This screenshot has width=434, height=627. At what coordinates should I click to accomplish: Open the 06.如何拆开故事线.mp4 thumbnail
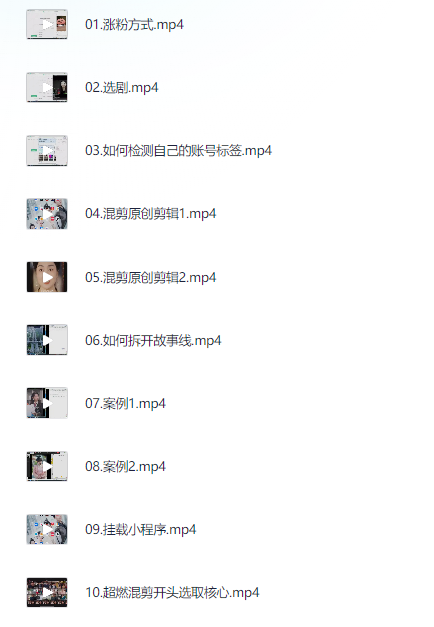point(47,340)
